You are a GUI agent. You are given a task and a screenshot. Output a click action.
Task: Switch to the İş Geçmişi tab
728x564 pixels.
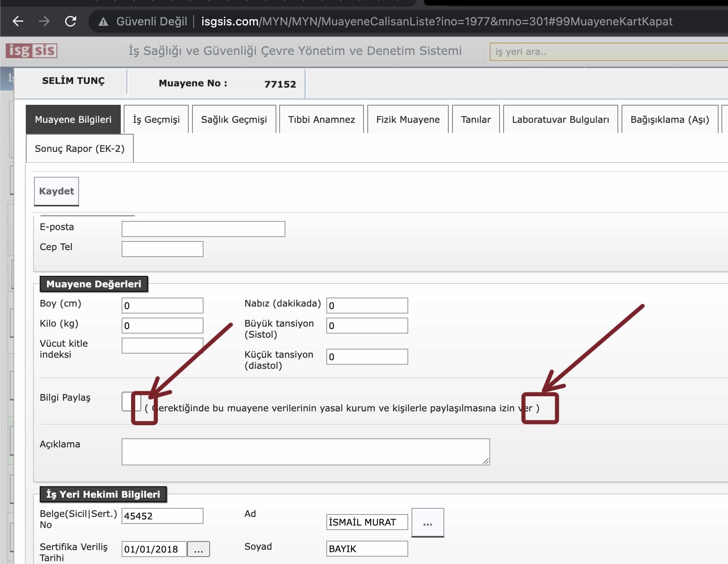point(156,120)
